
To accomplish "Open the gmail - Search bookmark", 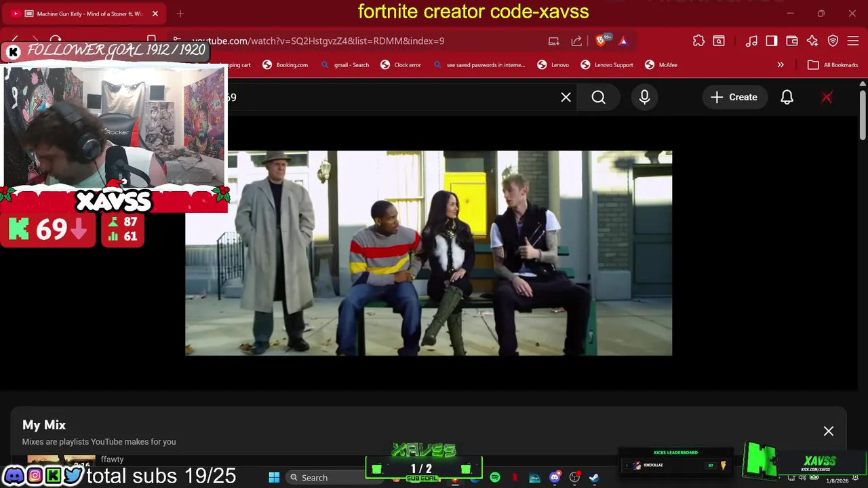I will click(x=344, y=65).
